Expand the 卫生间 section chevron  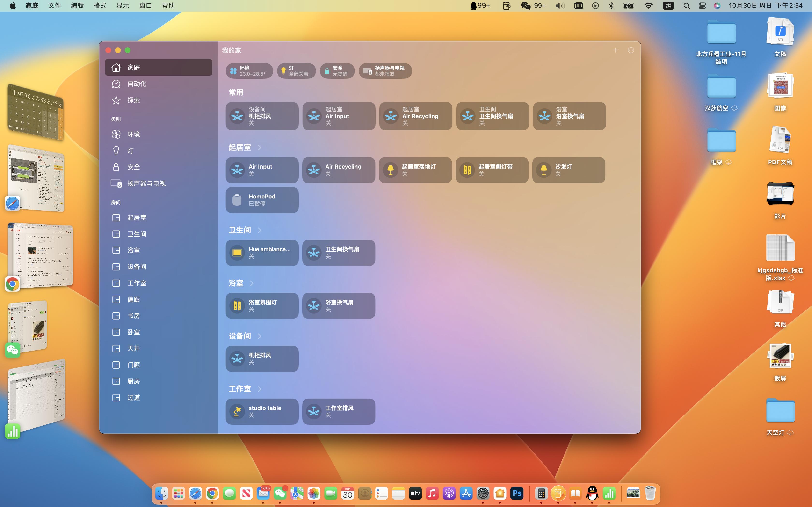[259, 230]
